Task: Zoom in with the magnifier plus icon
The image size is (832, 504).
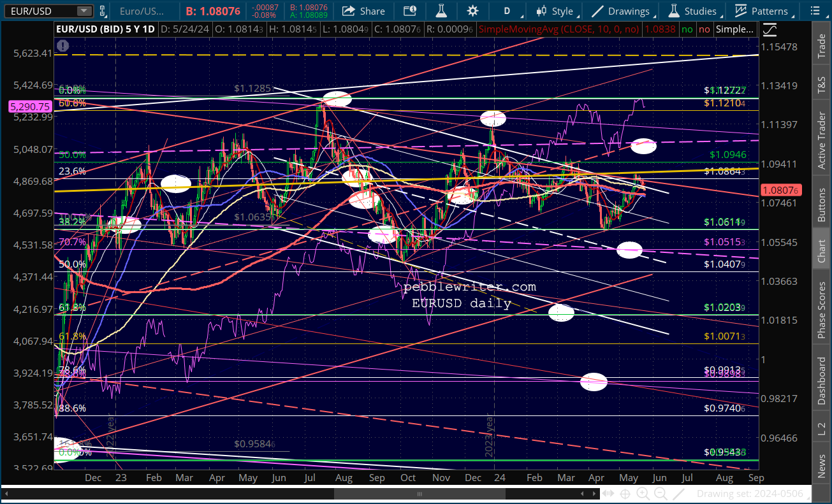Action: tap(643, 493)
